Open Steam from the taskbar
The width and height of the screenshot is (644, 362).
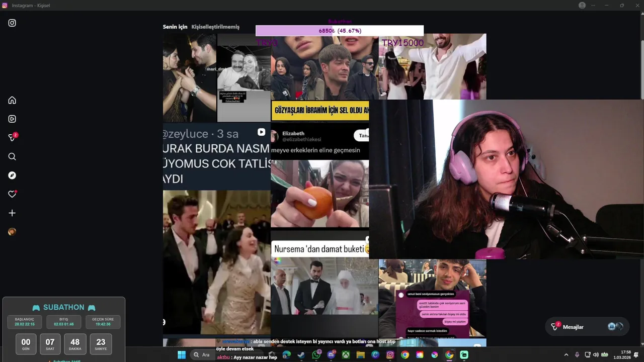point(301,355)
